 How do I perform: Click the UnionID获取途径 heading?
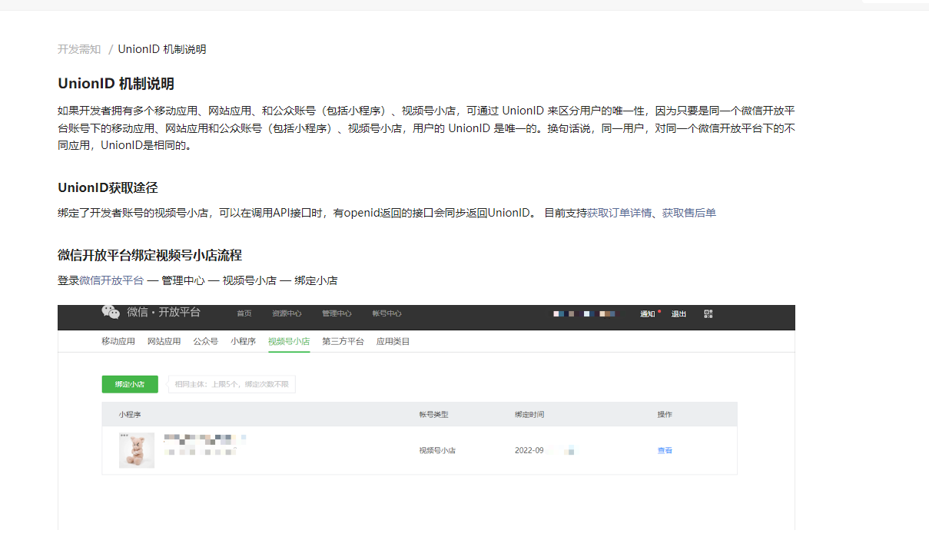click(108, 187)
